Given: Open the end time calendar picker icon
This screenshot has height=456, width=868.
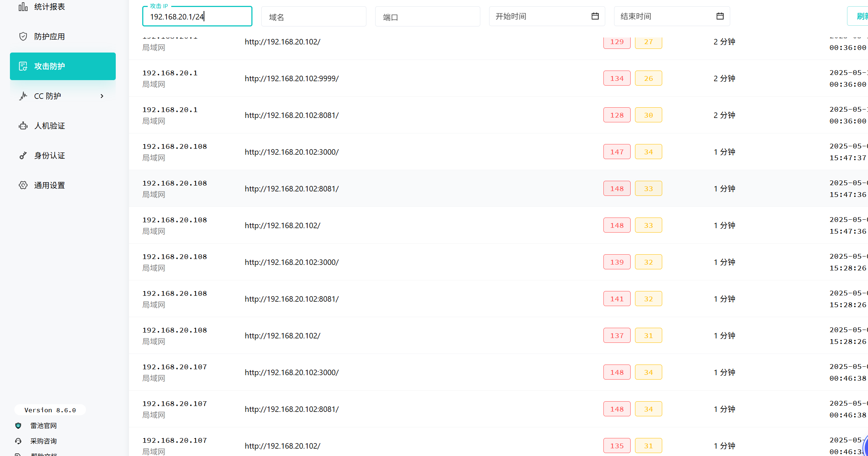Looking at the screenshot, I should click(720, 16).
